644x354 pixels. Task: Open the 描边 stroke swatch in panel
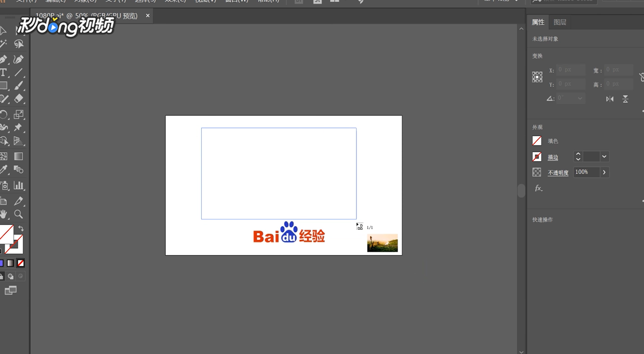coord(537,156)
